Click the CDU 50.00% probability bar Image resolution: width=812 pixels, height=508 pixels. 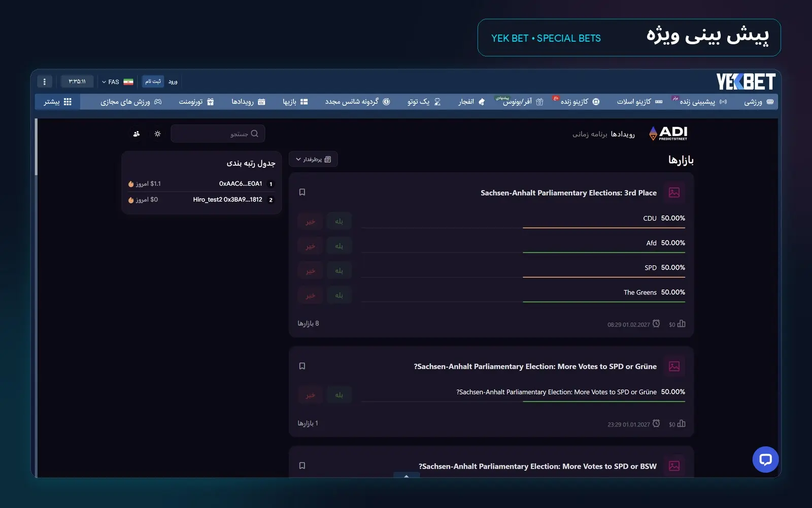coord(604,228)
